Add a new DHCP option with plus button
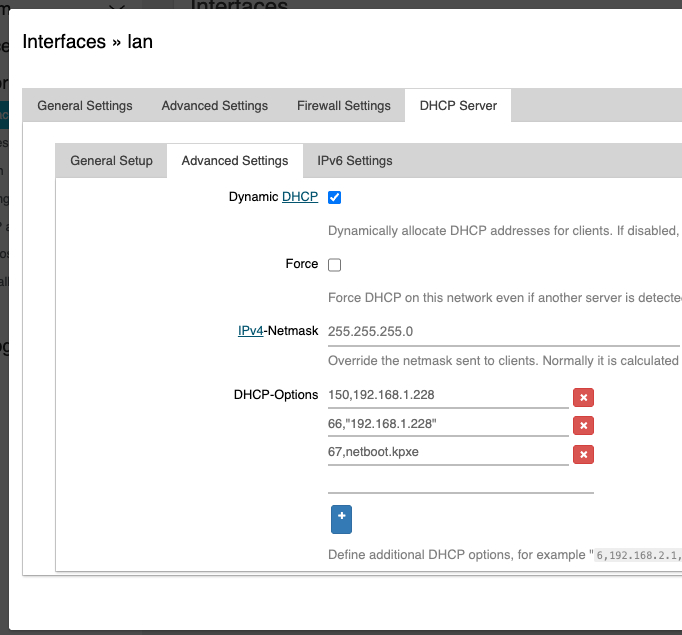This screenshot has height=635, width=682. [x=341, y=518]
